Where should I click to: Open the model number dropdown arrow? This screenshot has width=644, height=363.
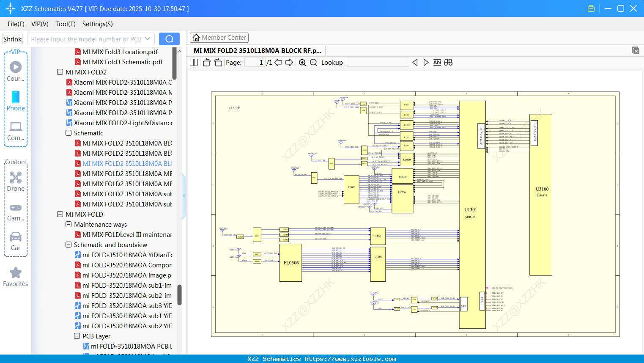(x=148, y=39)
